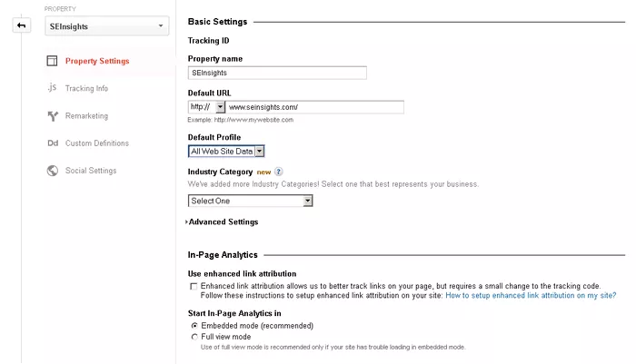Click the Industry Category help icon
This screenshot has width=636, height=364.
[x=279, y=171]
